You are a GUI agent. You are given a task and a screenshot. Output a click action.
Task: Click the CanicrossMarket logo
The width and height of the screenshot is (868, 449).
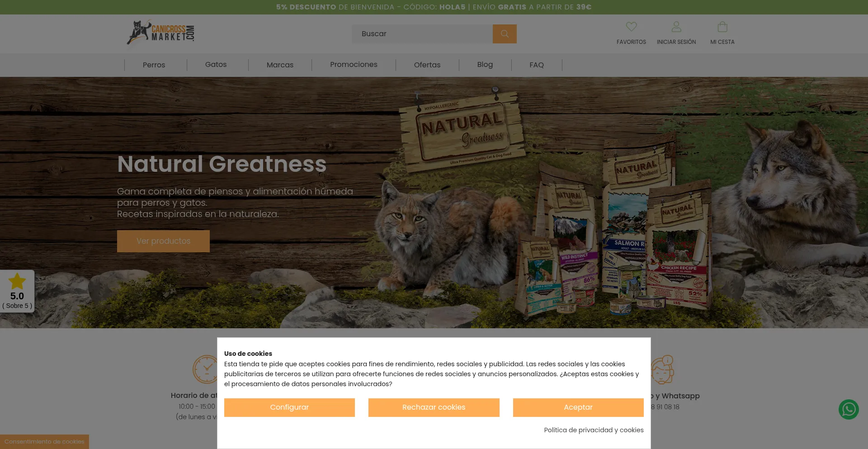click(x=160, y=32)
